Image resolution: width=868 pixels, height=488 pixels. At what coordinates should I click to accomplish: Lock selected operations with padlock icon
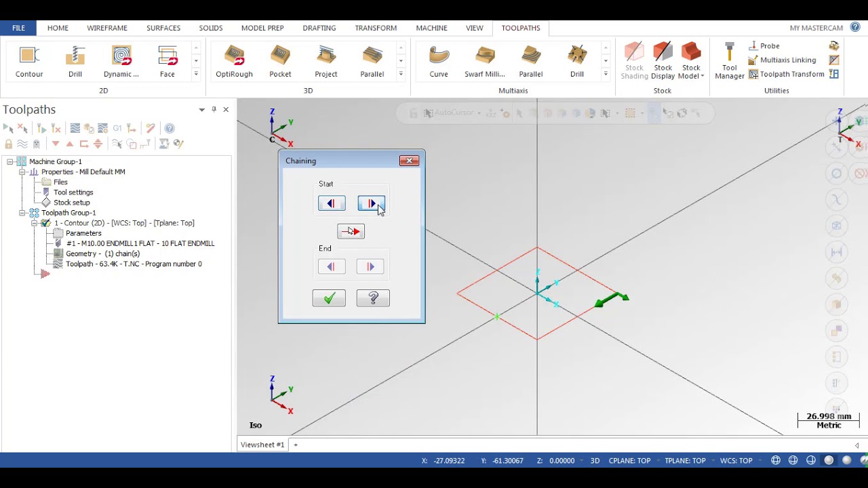pos(8,144)
